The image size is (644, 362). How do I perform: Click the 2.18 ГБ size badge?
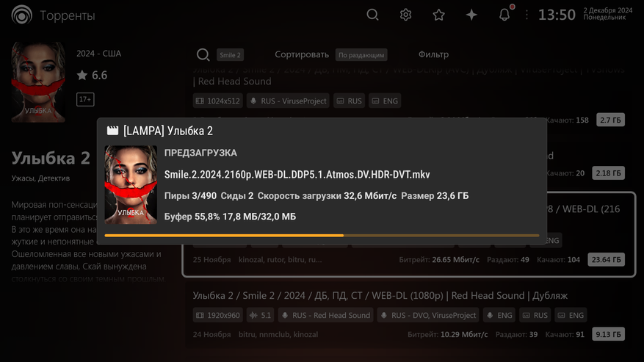point(608,173)
